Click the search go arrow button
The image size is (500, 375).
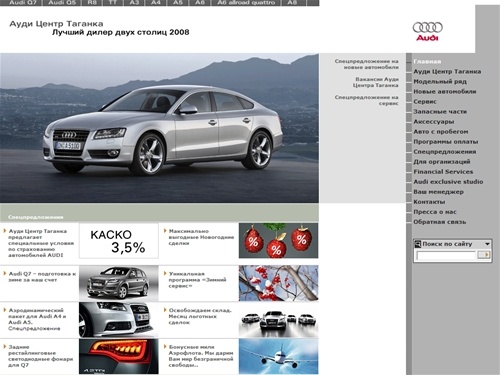484,255
